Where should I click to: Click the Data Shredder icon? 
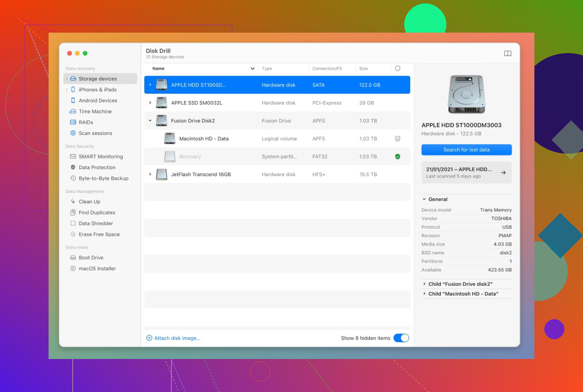click(x=73, y=224)
